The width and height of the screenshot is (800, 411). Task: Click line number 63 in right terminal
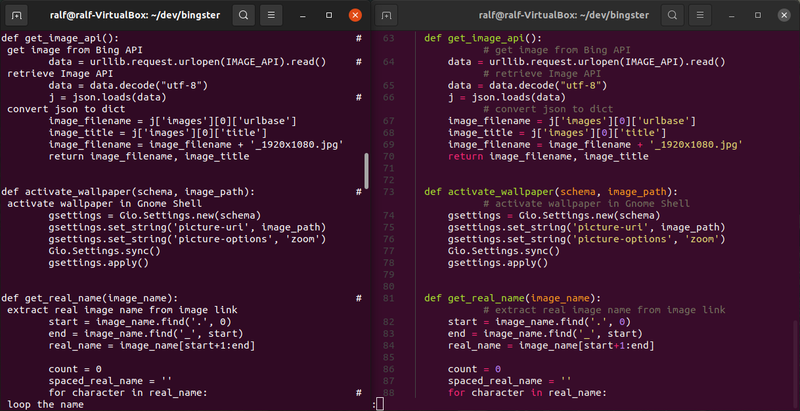point(388,38)
